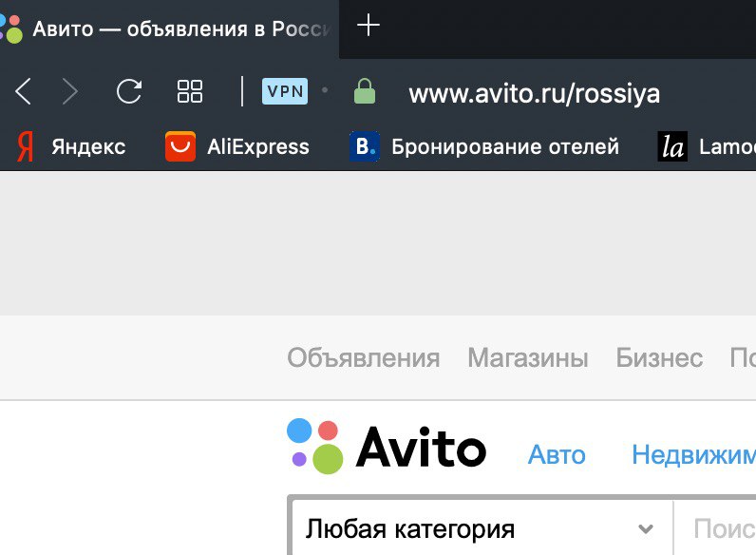Reload the current Avito page
This screenshot has width=756, height=555.
[129, 91]
